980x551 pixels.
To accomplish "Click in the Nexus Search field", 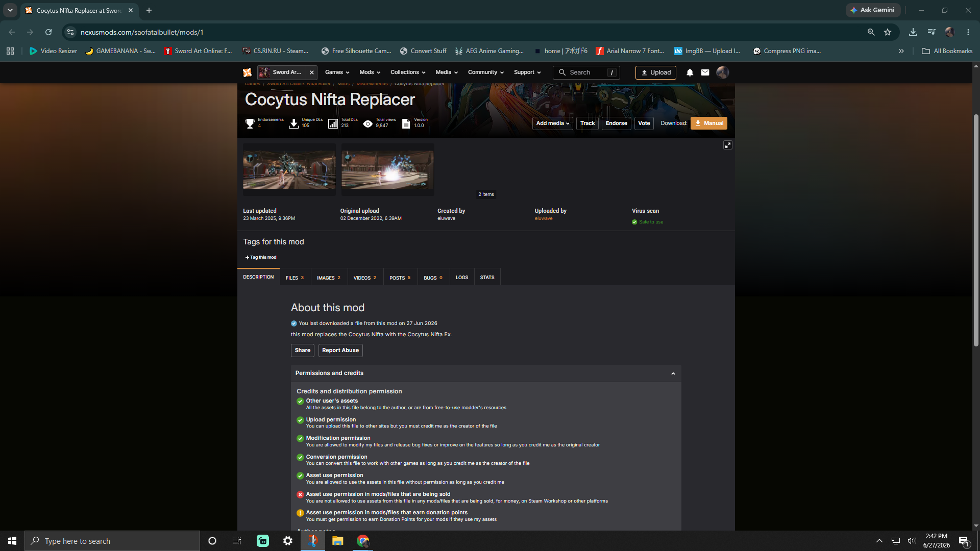I will [x=586, y=72].
